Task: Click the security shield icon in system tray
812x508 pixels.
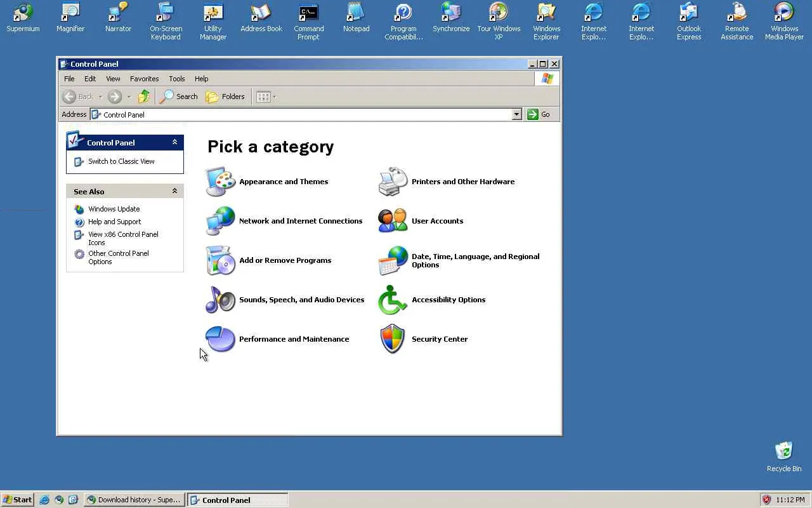Action: tap(766, 500)
